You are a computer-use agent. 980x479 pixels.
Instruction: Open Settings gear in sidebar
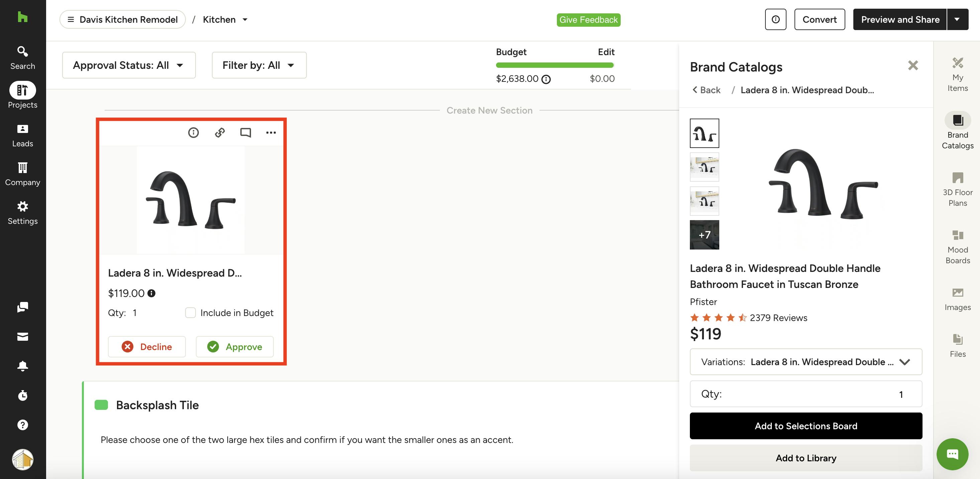pyautogui.click(x=22, y=213)
